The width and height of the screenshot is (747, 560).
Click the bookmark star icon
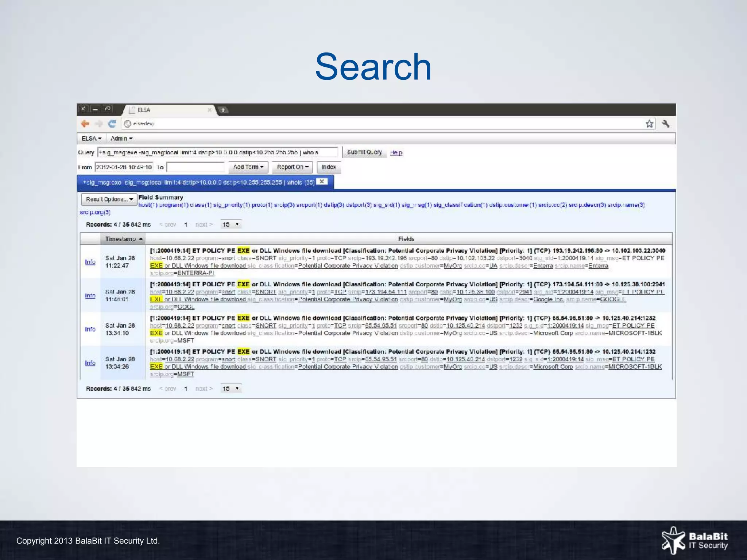pos(649,124)
